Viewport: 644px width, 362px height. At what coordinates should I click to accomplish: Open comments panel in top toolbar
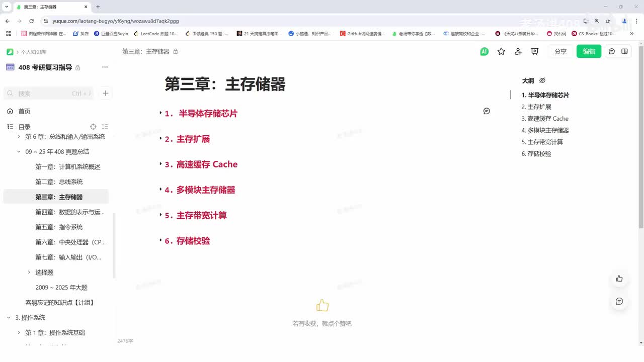pos(612,51)
